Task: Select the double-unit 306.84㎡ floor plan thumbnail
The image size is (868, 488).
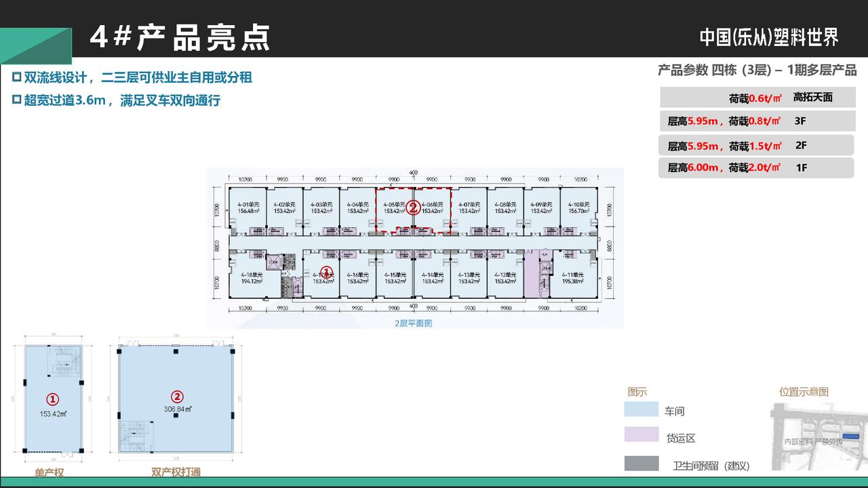Action: (x=176, y=400)
